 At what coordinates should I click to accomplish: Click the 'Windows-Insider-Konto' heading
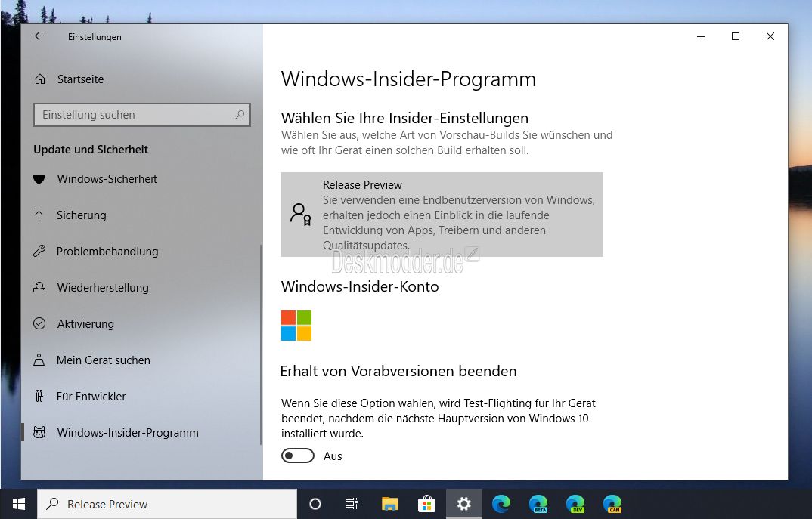pyautogui.click(x=360, y=286)
